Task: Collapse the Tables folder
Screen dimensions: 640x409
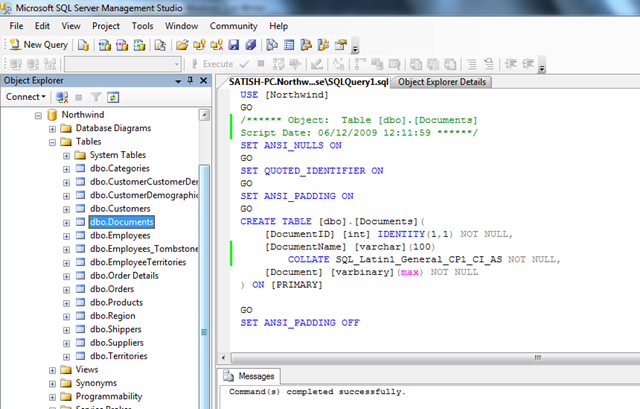Action: (52, 142)
